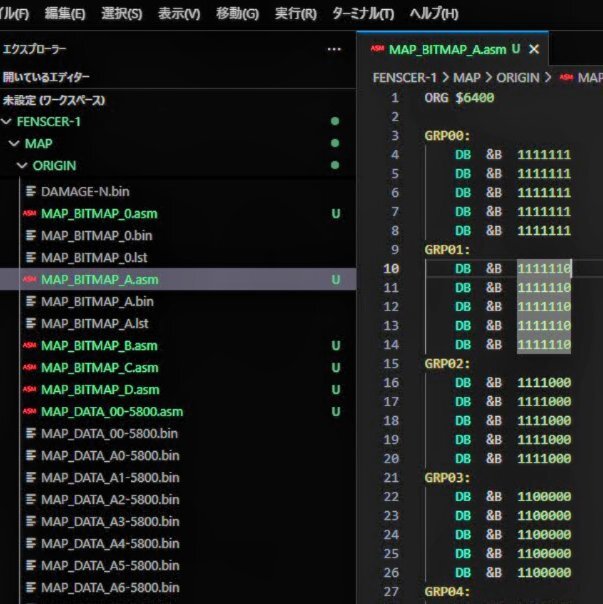Open MAP_DATA_A1-5800.bin file

point(110,477)
